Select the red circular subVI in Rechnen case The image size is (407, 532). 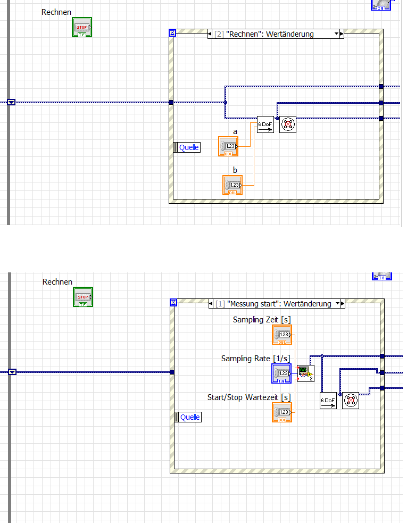coord(288,124)
